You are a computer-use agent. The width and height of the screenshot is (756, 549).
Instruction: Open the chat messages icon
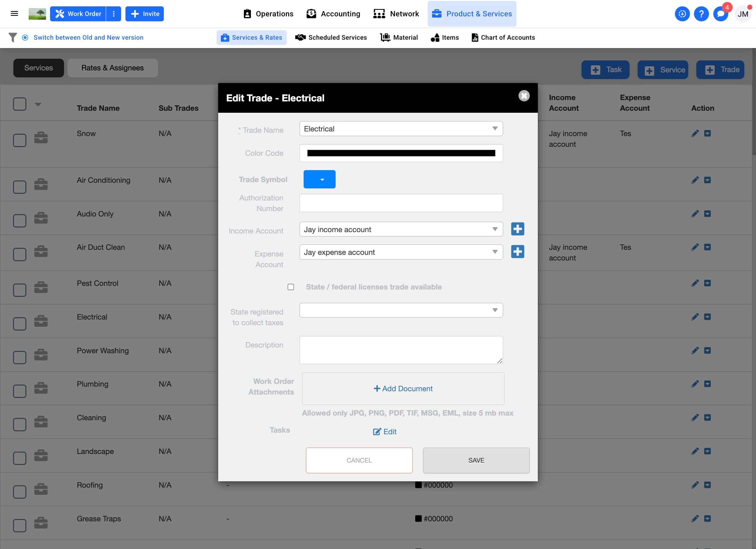tap(720, 14)
